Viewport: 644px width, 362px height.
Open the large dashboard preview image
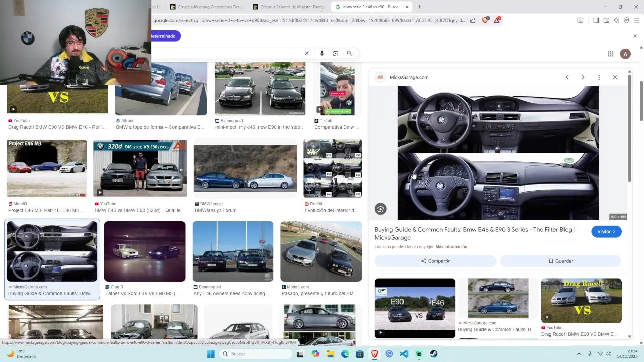[x=498, y=153]
